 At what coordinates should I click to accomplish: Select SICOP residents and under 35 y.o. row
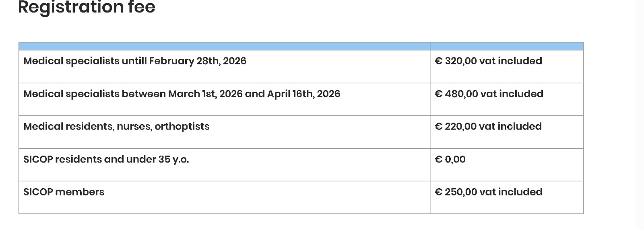click(106, 160)
